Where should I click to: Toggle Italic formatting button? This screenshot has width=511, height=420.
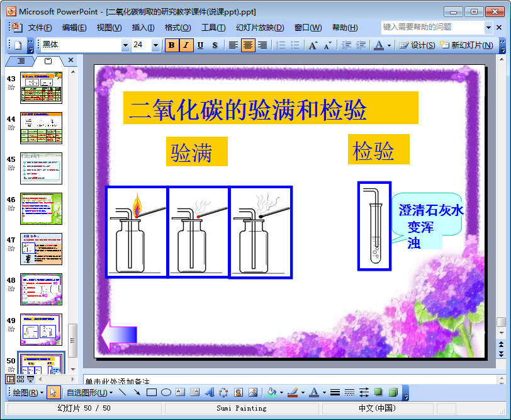(x=186, y=45)
